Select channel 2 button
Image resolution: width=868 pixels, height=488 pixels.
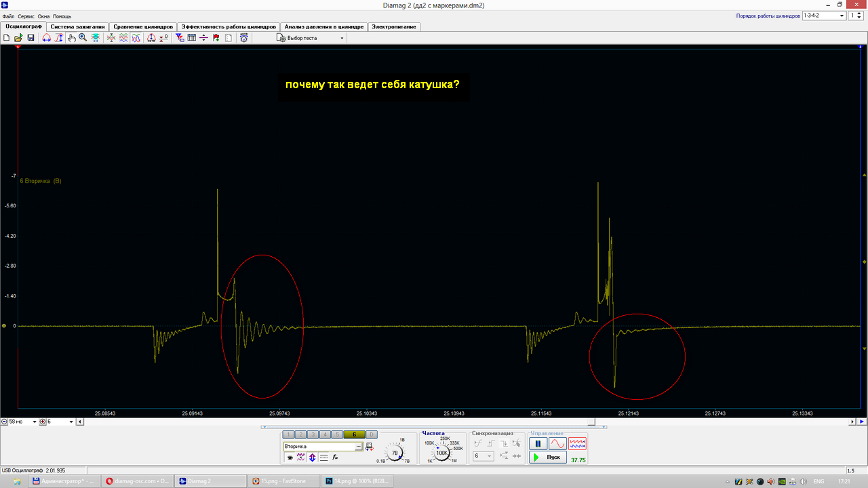300,434
